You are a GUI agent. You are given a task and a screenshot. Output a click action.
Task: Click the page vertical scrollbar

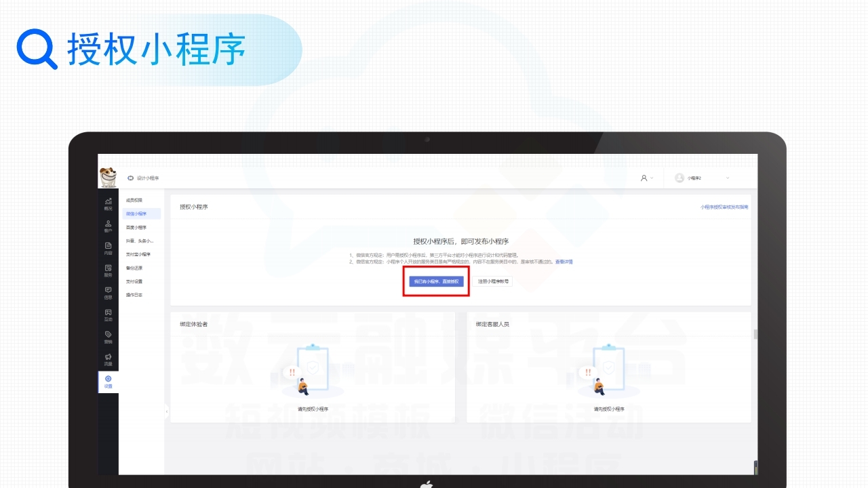[x=755, y=334]
